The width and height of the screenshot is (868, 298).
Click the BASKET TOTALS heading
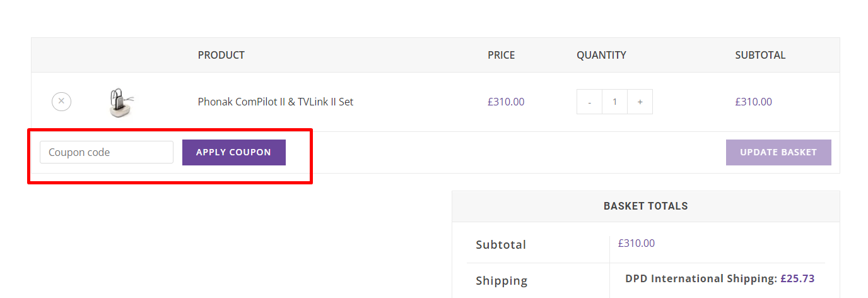[646, 206]
